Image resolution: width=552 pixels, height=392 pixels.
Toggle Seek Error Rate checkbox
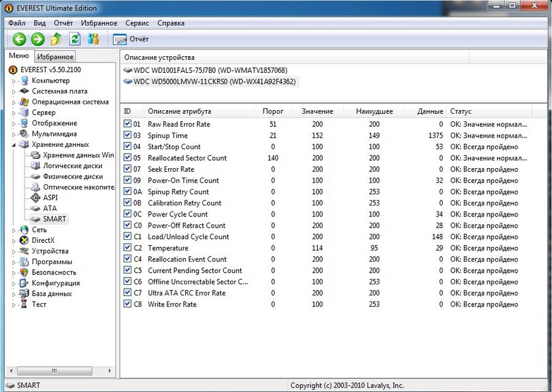pyautogui.click(x=127, y=169)
